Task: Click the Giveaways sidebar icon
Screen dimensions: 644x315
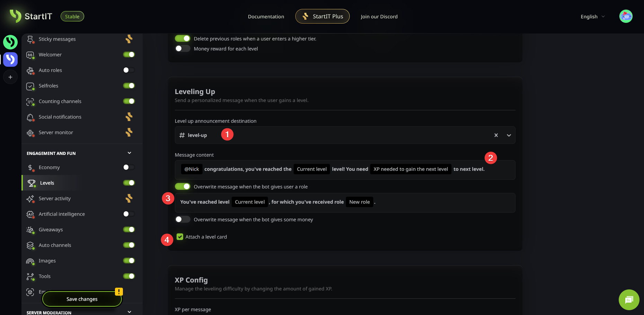Action: pyautogui.click(x=30, y=230)
